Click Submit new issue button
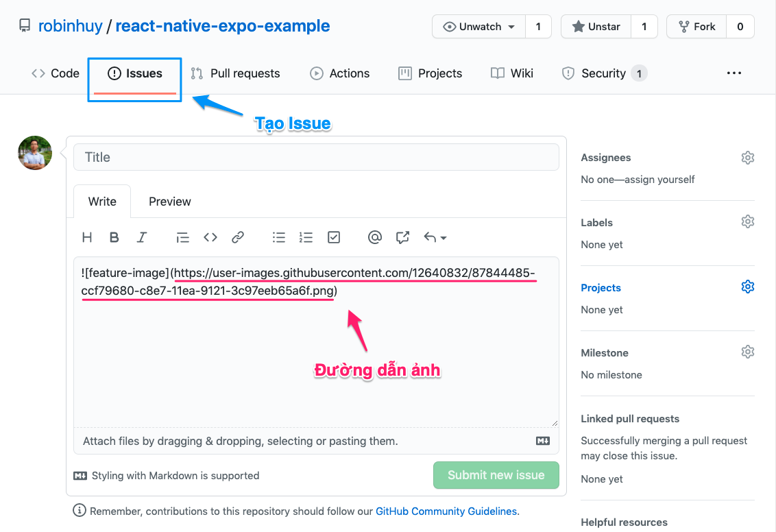Viewport: 776px width, 532px height. pyautogui.click(x=496, y=475)
